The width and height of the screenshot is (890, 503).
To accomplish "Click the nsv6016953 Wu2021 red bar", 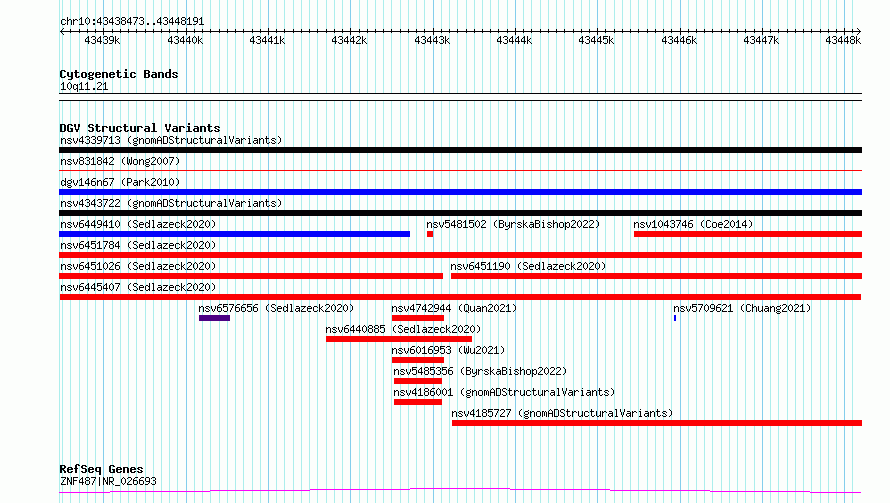I will (x=418, y=360).
